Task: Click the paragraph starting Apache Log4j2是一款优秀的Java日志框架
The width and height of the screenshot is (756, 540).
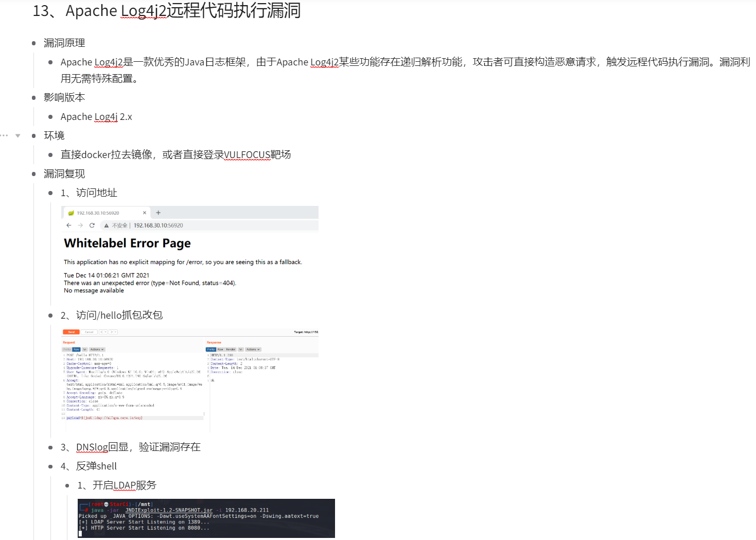Action: pyautogui.click(x=406, y=70)
